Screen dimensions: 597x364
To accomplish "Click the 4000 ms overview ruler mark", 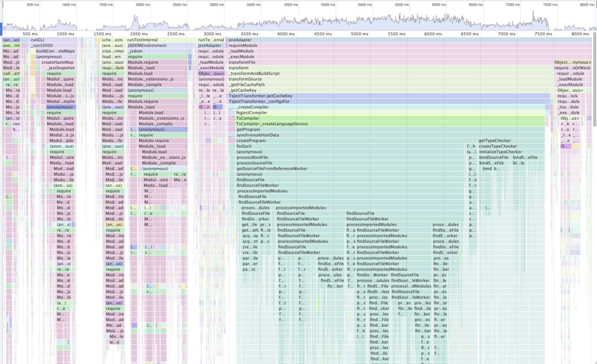I will [x=291, y=5].
